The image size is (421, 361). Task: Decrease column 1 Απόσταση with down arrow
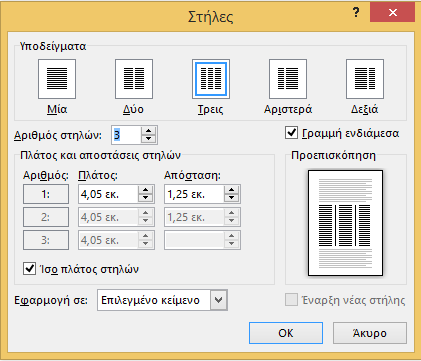tap(231, 198)
